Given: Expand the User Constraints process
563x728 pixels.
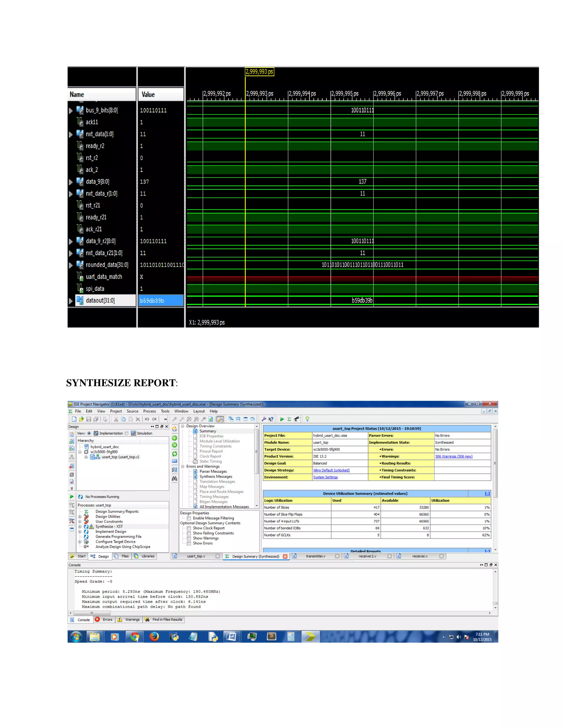Looking at the screenshot, I should pyautogui.click(x=80, y=522).
